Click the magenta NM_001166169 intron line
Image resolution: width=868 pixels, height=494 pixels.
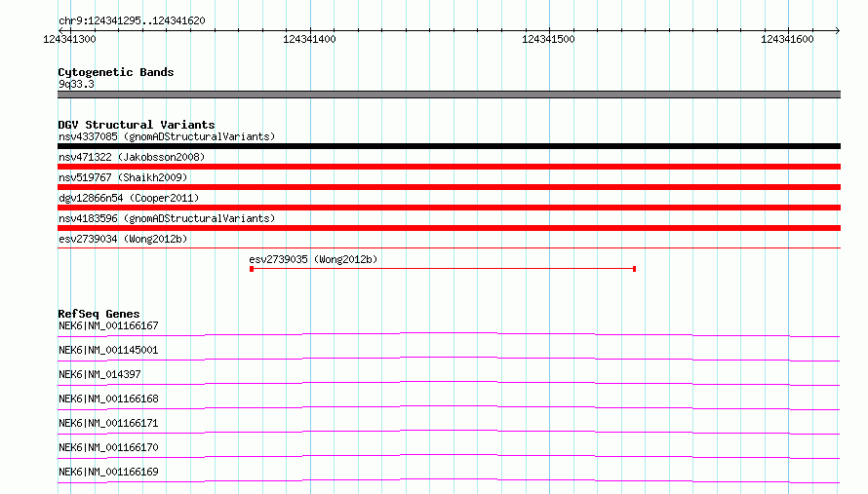(x=449, y=479)
